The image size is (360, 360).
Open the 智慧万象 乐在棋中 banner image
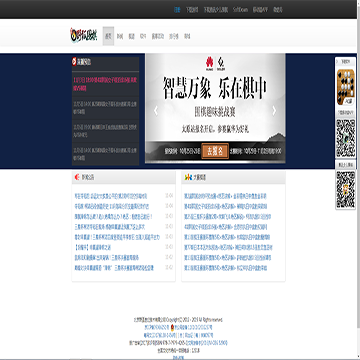215,108
